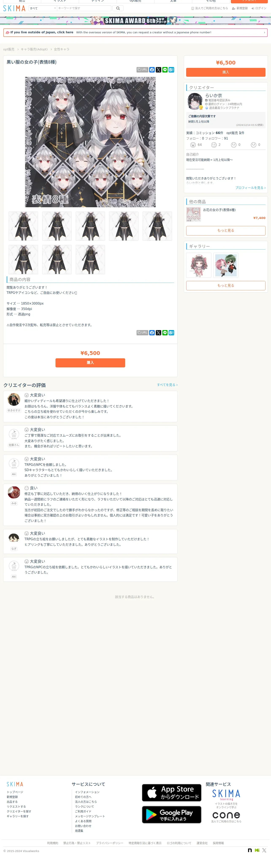Click the magnifier search button
The height and width of the screenshot is (868, 271).
click(x=118, y=8)
